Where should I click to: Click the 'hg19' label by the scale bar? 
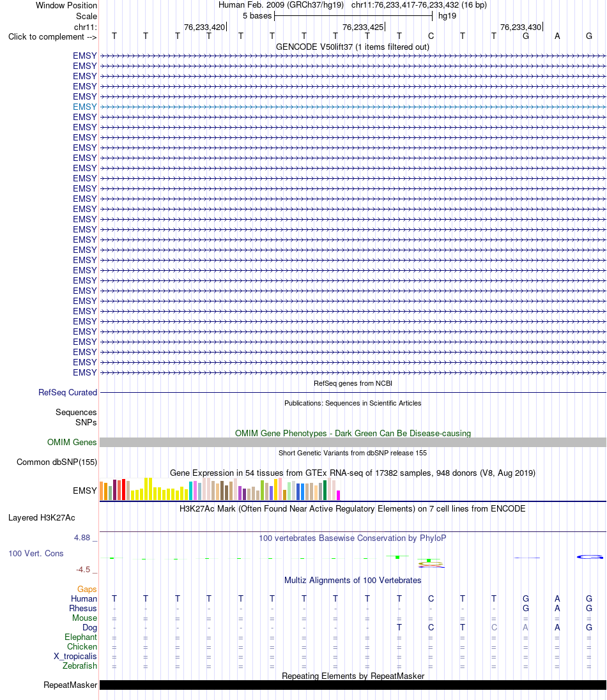[447, 16]
